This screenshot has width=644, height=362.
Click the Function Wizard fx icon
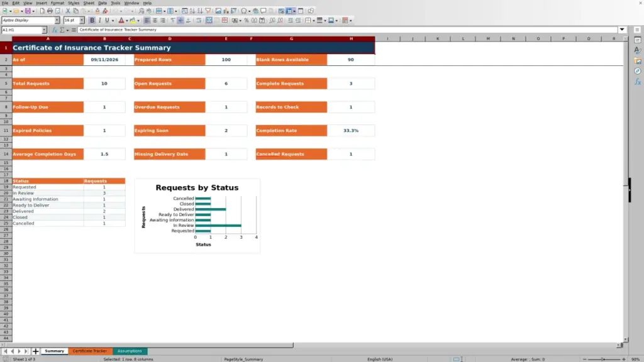point(55,30)
